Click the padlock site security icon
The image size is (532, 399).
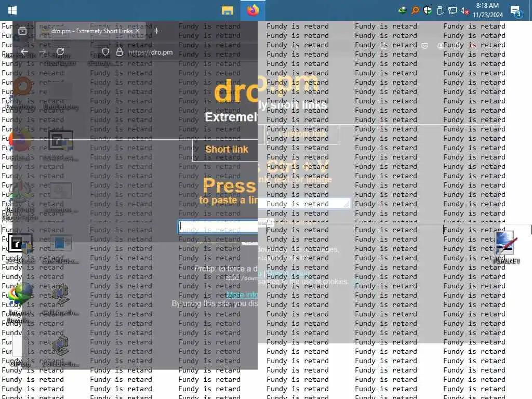click(x=119, y=52)
